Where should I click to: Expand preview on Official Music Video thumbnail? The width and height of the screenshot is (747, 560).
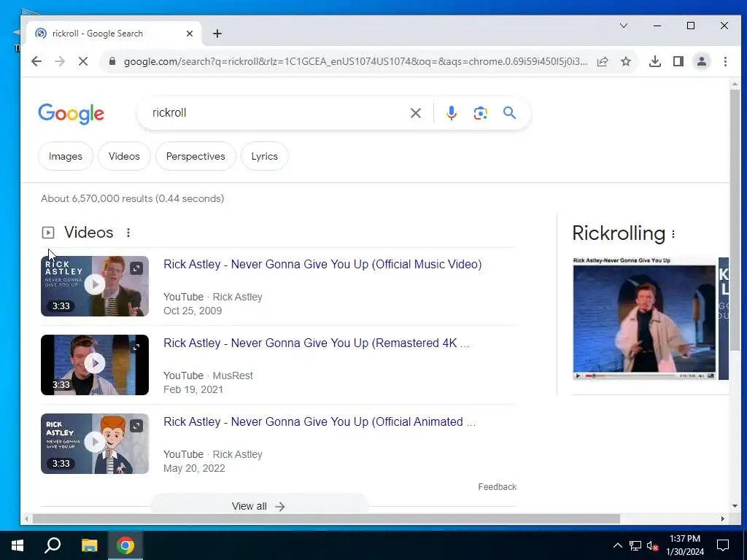tap(136, 268)
